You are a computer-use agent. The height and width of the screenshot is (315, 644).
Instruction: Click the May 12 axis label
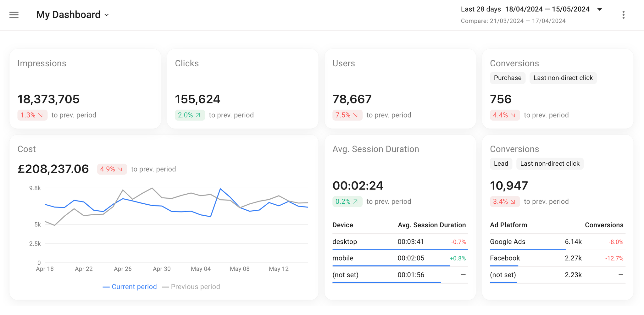[x=279, y=269]
